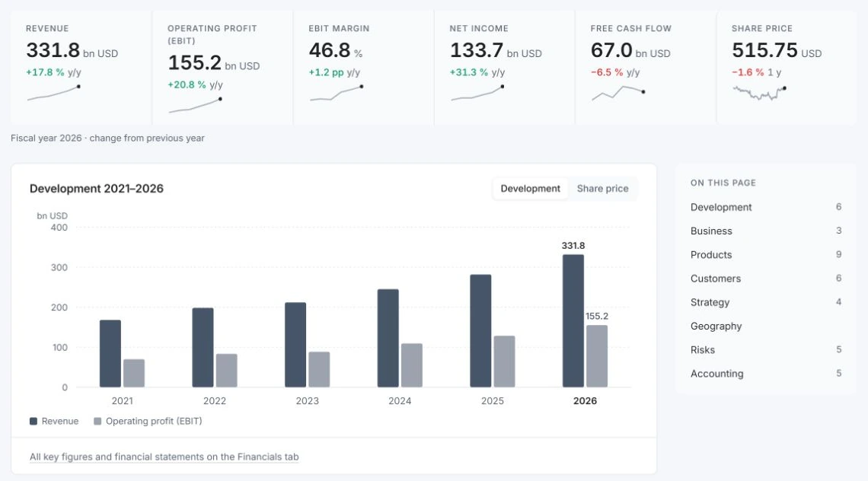Go to the Risks section
This screenshot has height=481, width=868.
click(703, 350)
